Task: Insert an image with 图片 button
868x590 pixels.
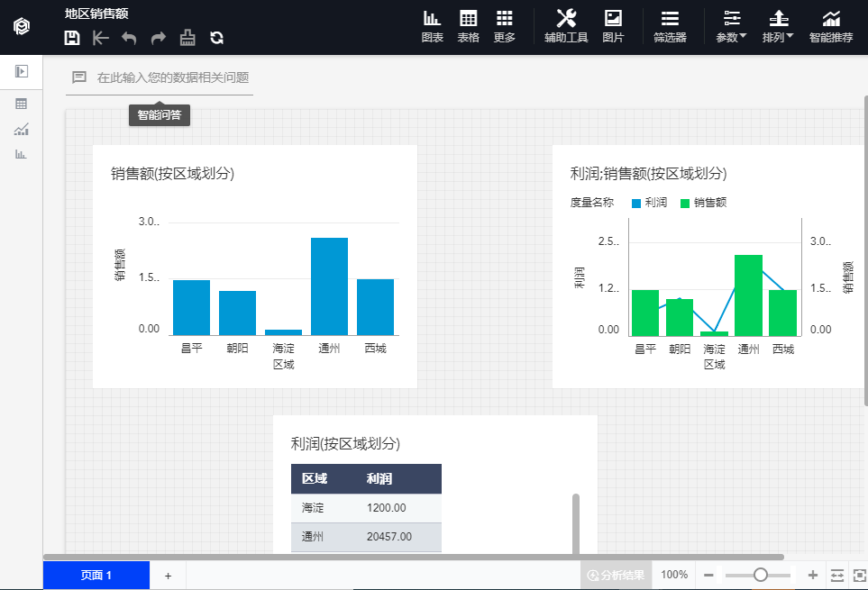Action: coord(613,26)
